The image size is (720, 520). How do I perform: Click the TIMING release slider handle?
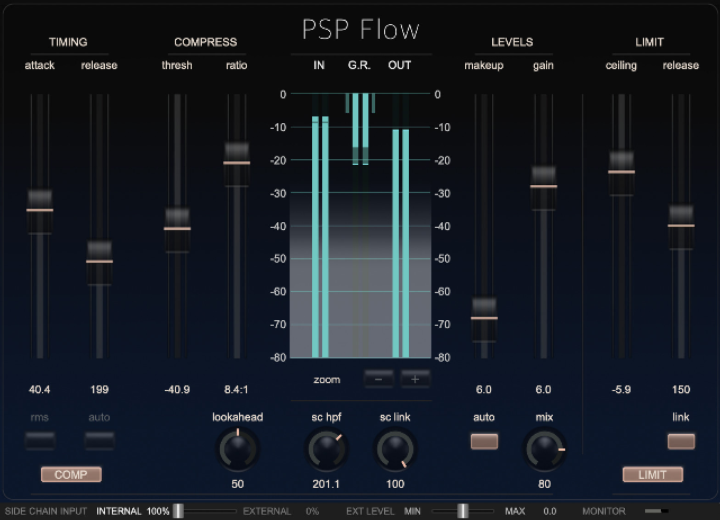point(99,262)
